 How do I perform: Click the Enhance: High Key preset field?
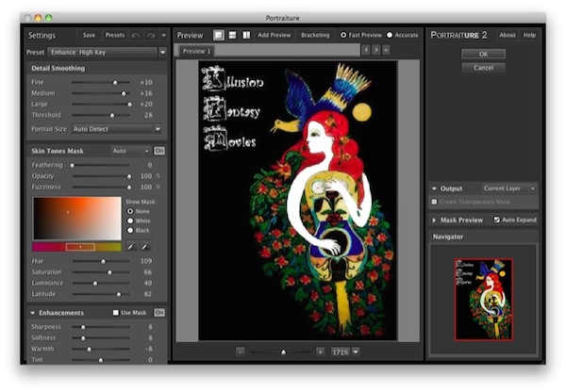[103, 52]
